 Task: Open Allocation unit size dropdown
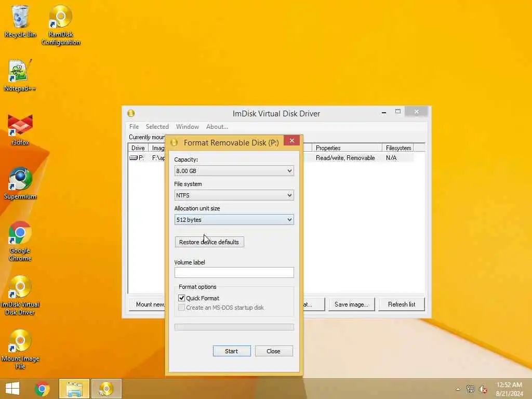234,220
